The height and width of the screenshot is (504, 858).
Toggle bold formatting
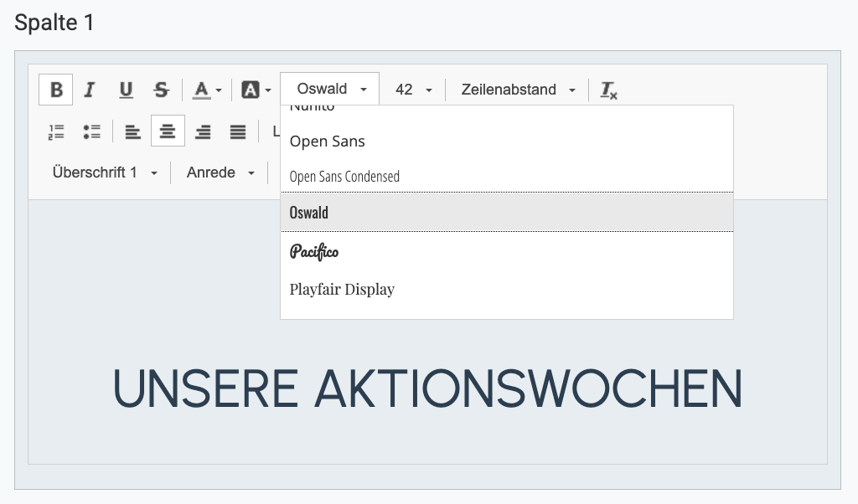click(x=56, y=90)
